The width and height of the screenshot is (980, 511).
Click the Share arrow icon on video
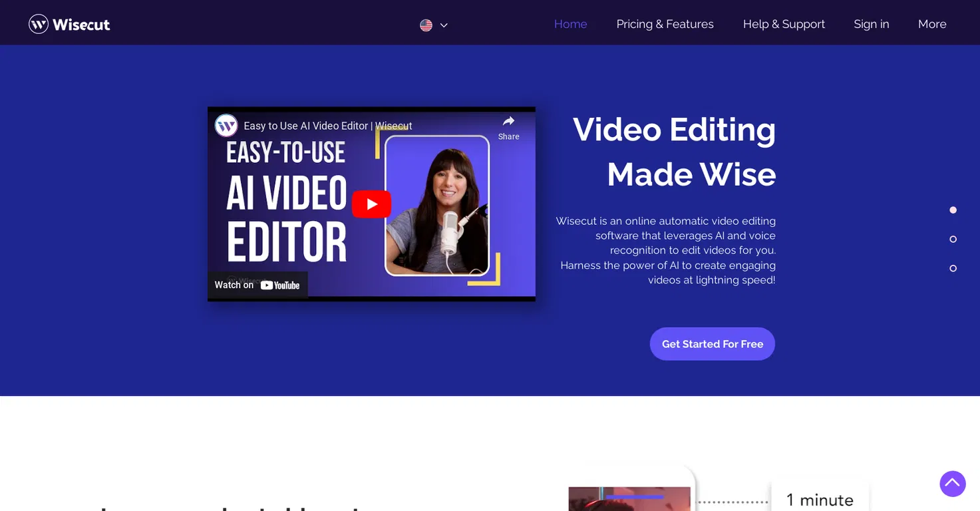pos(508,121)
